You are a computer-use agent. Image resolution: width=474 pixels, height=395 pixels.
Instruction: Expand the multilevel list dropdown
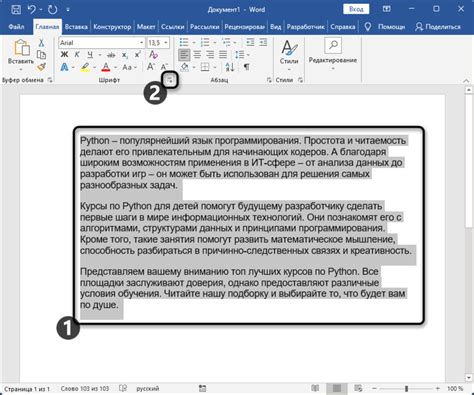[235, 43]
